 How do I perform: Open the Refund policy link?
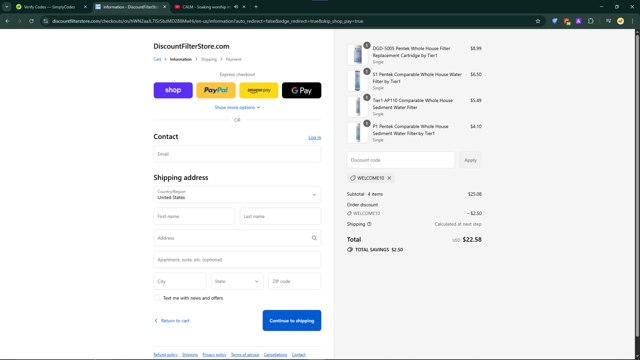point(165,355)
